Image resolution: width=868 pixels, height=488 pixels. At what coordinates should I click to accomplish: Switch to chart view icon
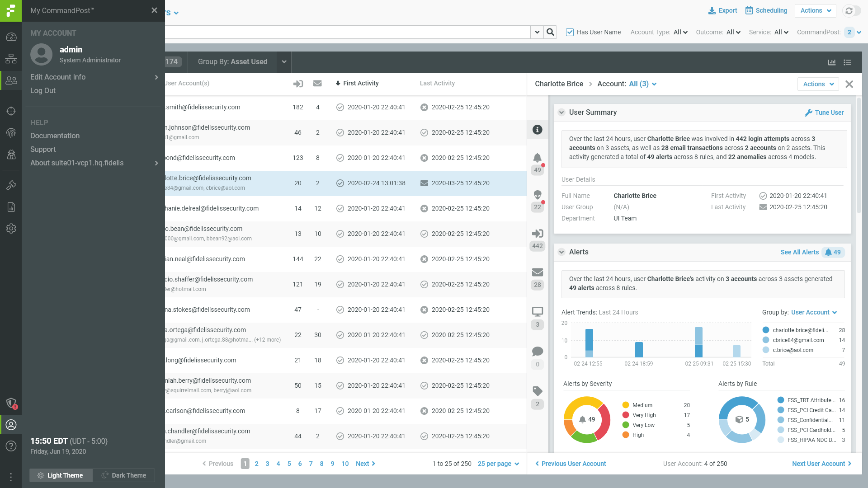click(831, 62)
